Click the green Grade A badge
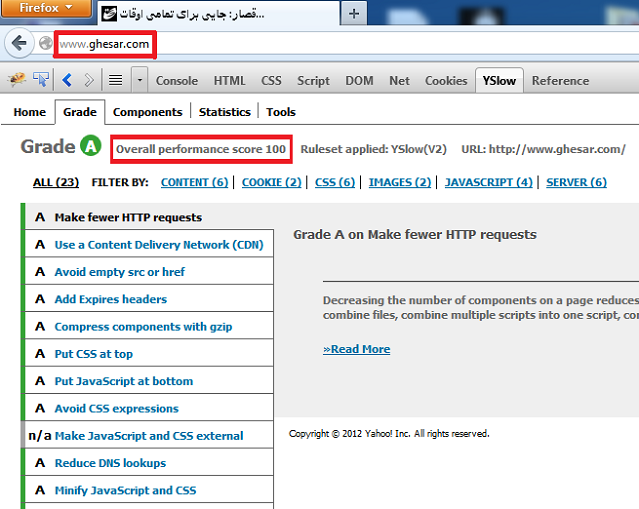 90,145
